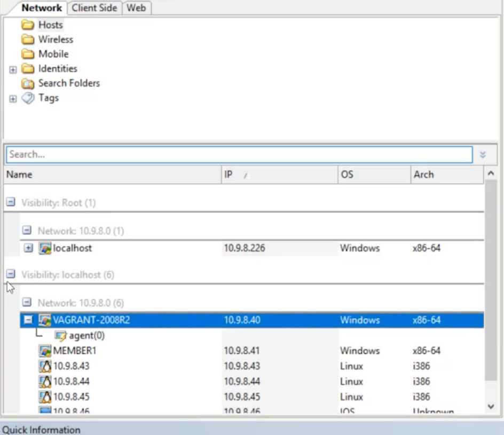Click the Hosts folder icon
The width and height of the screenshot is (504, 435).
[28, 25]
